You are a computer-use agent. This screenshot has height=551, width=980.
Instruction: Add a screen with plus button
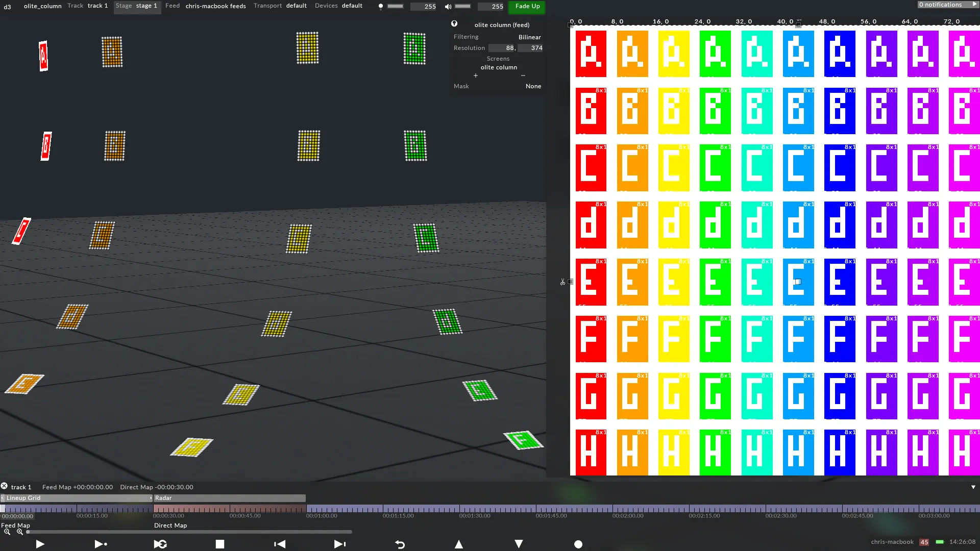475,76
